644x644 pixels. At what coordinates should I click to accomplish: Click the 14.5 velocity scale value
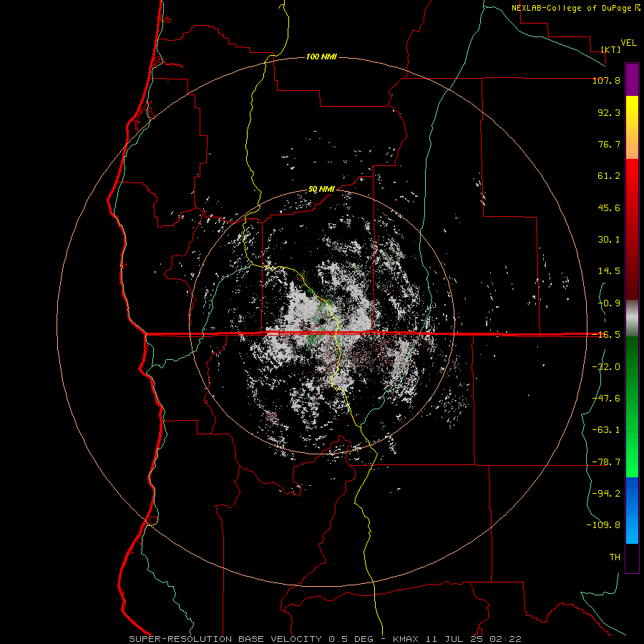609,271
